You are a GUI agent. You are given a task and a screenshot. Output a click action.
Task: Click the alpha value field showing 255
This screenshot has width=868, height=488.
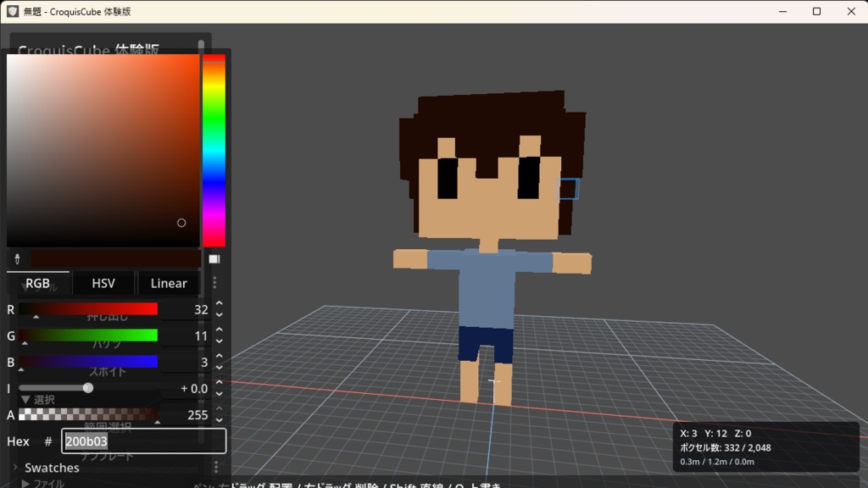coord(186,414)
